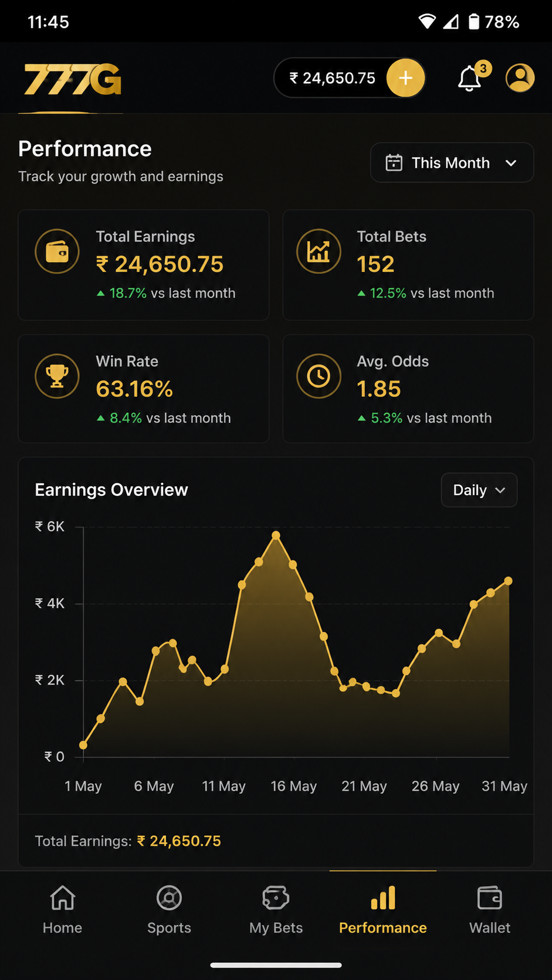Image resolution: width=552 pixels, height=980 pixels.
Task: Tap the Win Rate 63.16% card
Action: click(144, 389)
